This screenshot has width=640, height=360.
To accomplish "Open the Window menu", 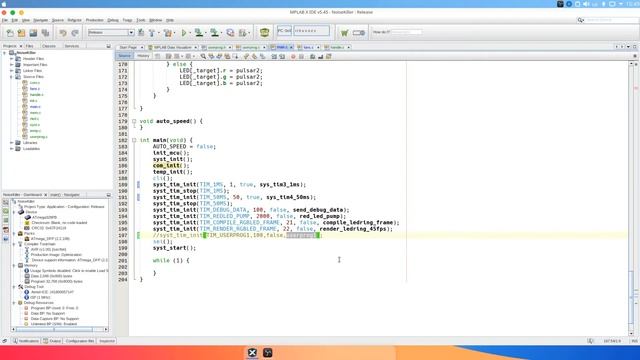I will pyautogui.click(x=156, y=20).
